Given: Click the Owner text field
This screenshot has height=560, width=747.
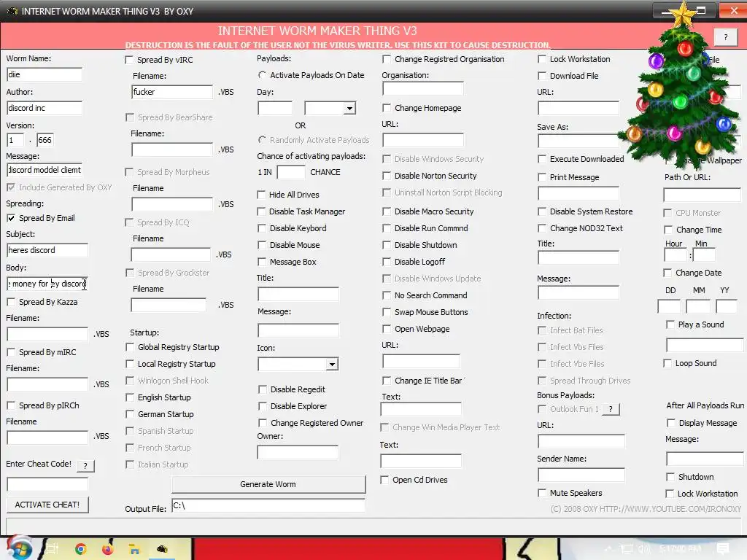Looking at the screenshot, I should [x=298, y=452].
